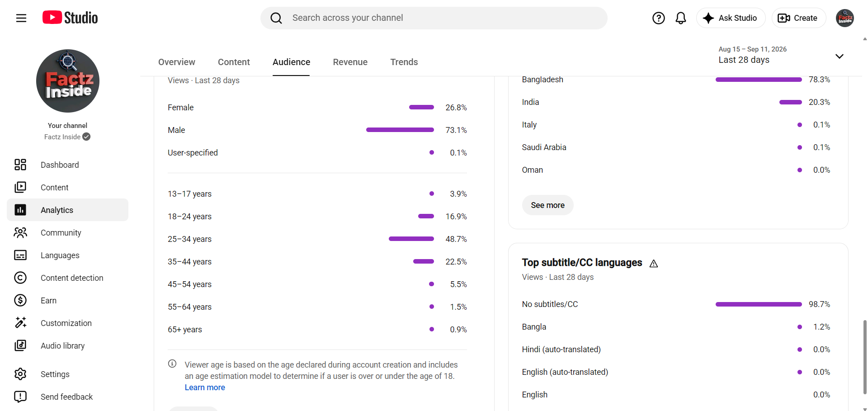Open the hamburger navigation menu
This screenshot has height=411, width=868.
21,18
